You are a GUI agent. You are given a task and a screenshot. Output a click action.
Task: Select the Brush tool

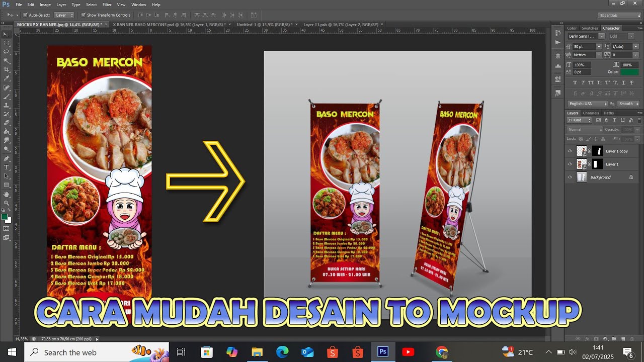click(7, 96)
